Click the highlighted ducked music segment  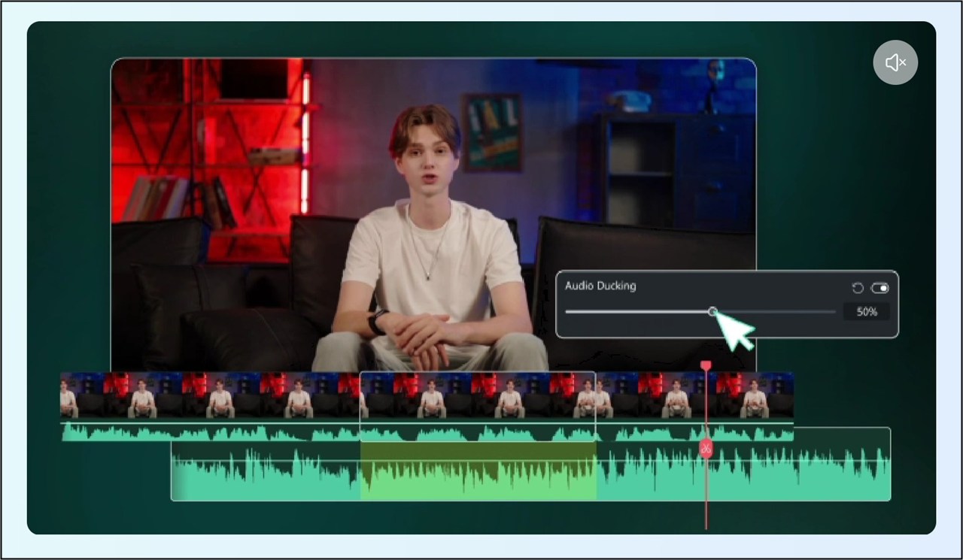478,472
